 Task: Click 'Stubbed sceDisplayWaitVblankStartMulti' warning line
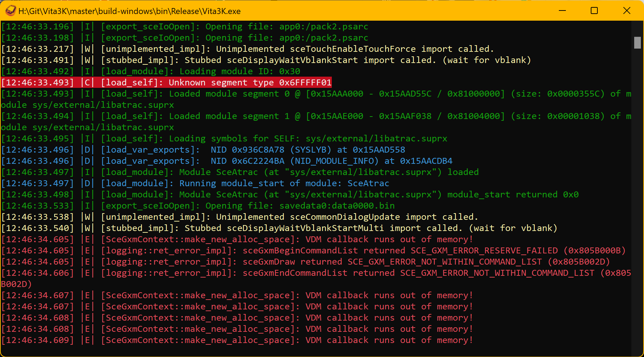pos(279,228)
